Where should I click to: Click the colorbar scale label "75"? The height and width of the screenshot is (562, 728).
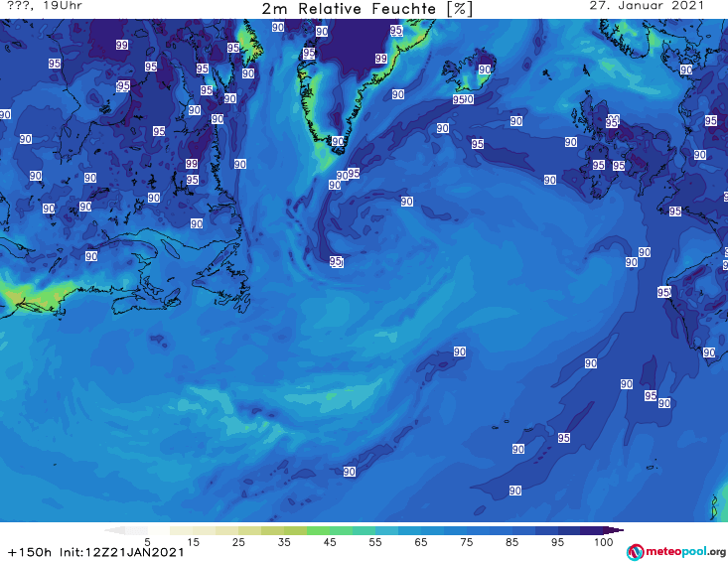[x=467, y=542]
